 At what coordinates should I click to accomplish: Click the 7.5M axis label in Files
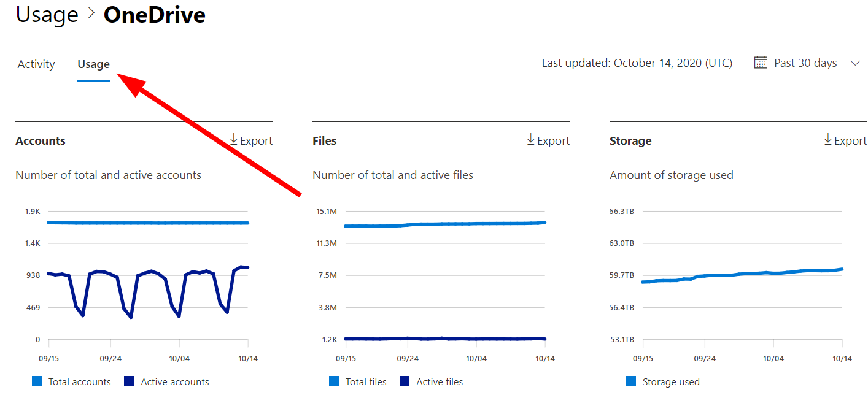pyautogui.click(x=329, y=275)
